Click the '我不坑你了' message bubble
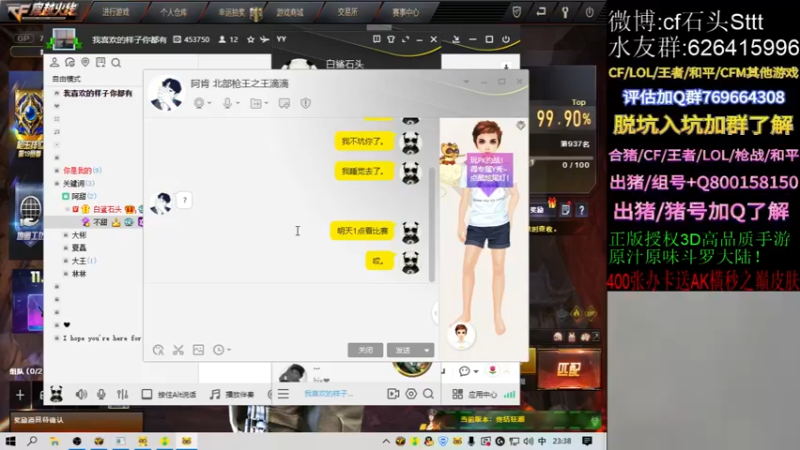The width and height of the screenshot is (800, 450). [363, 141]
